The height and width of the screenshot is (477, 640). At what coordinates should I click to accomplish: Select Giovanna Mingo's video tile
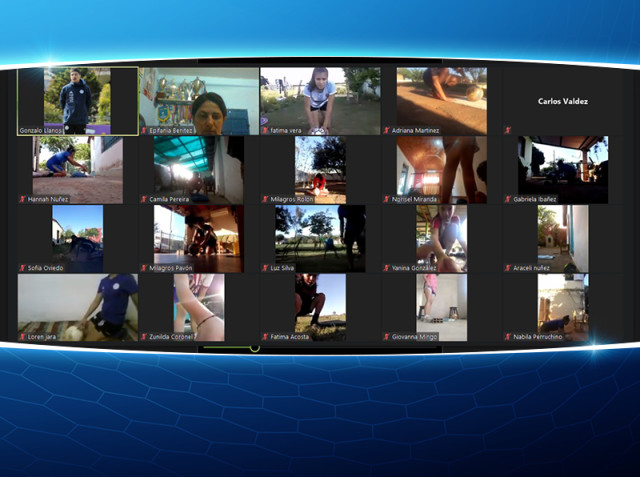click(442, 307)
